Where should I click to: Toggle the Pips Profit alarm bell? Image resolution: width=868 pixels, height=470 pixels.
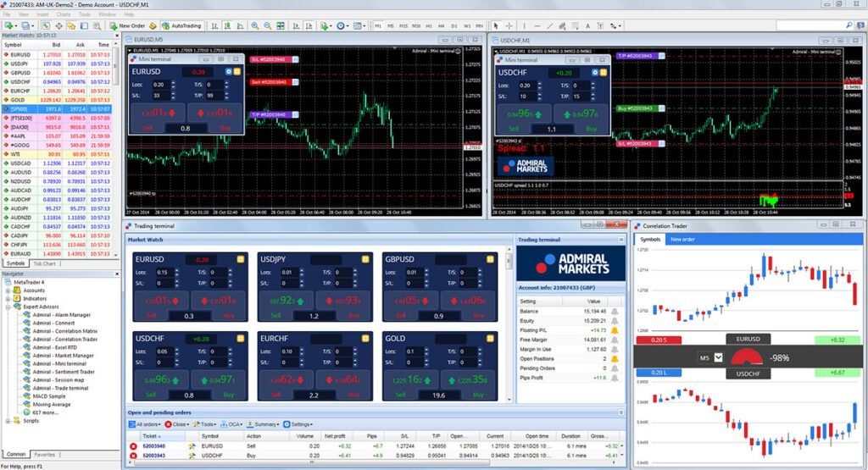point(615,379)
